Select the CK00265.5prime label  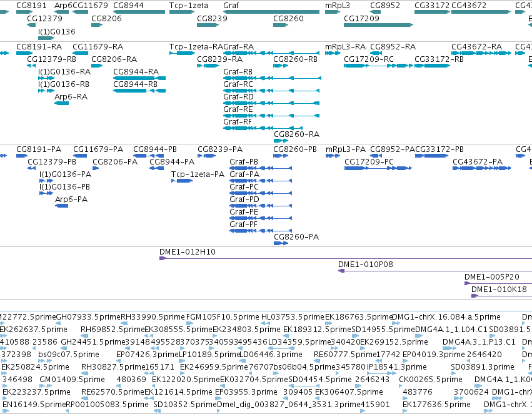tap(431, 380)
